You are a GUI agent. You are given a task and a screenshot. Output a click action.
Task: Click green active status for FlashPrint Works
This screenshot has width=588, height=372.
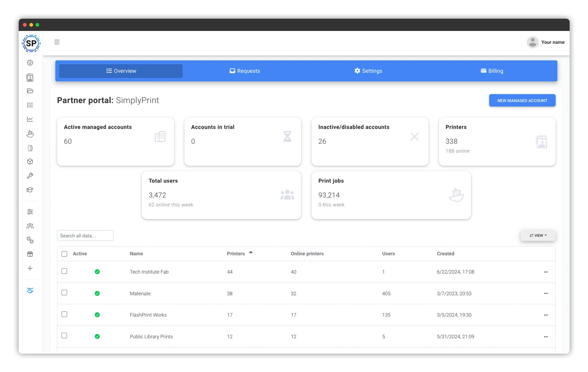pos(97,315)
